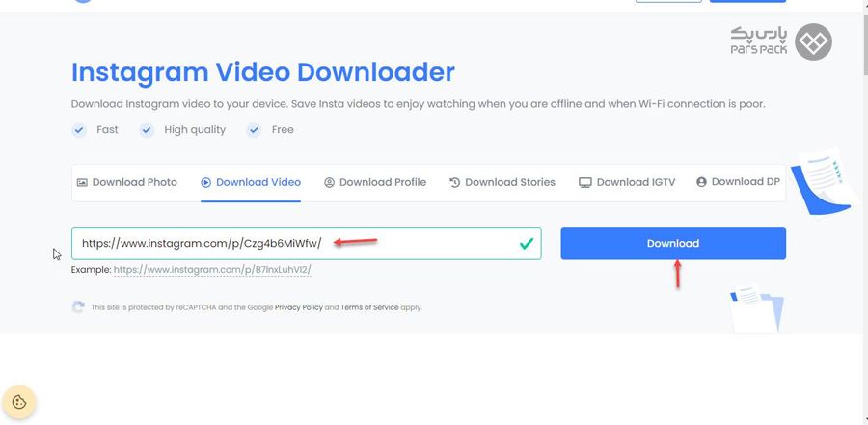Click the page vertical scrollbar
Screen dimensions: 868x425
865,44
